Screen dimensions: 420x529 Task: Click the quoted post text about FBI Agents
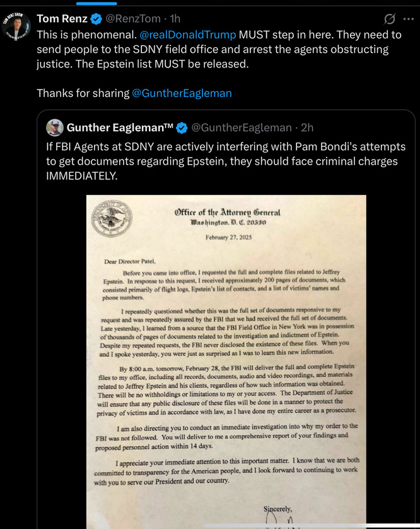click(x=221, y=161)
